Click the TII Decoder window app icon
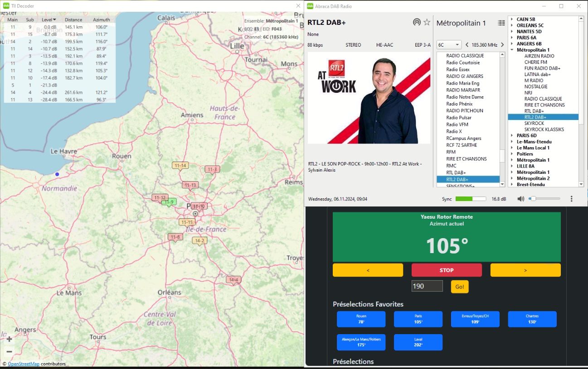This screenshot has width=588, height=369. 6,6
